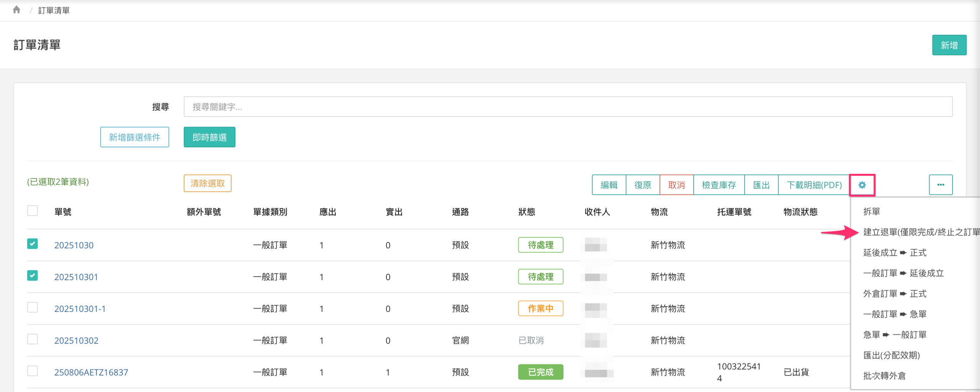The image size is (980, 392).
Task: Select 批次轉外倉 from the menu
Action: (884, 376)
